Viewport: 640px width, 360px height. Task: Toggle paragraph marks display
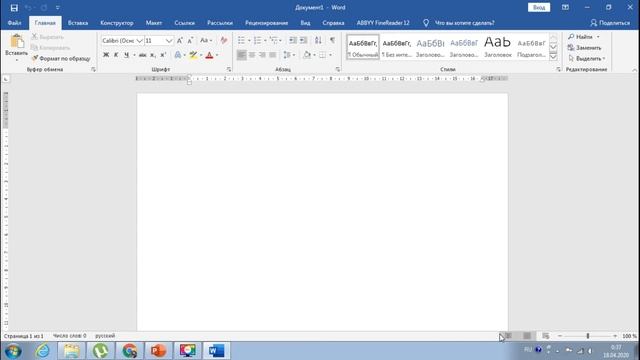tap(333, 40)
